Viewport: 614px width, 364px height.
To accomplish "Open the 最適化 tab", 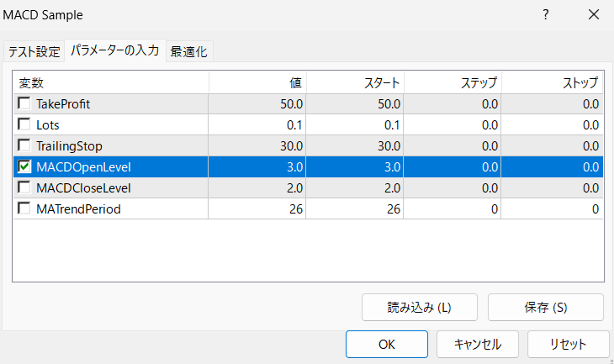I will tap(188, 51).
